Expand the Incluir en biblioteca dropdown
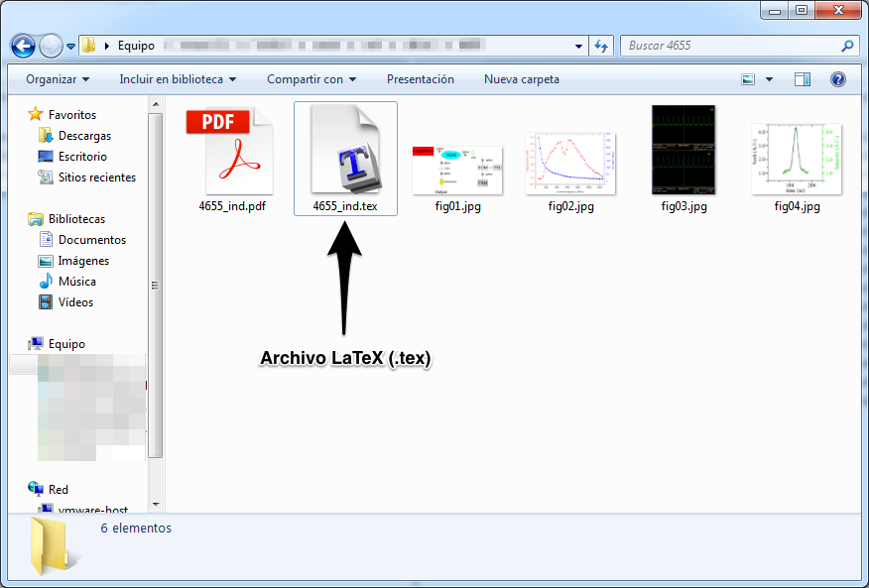Viewport: 869px width, 588px height. 178,79
